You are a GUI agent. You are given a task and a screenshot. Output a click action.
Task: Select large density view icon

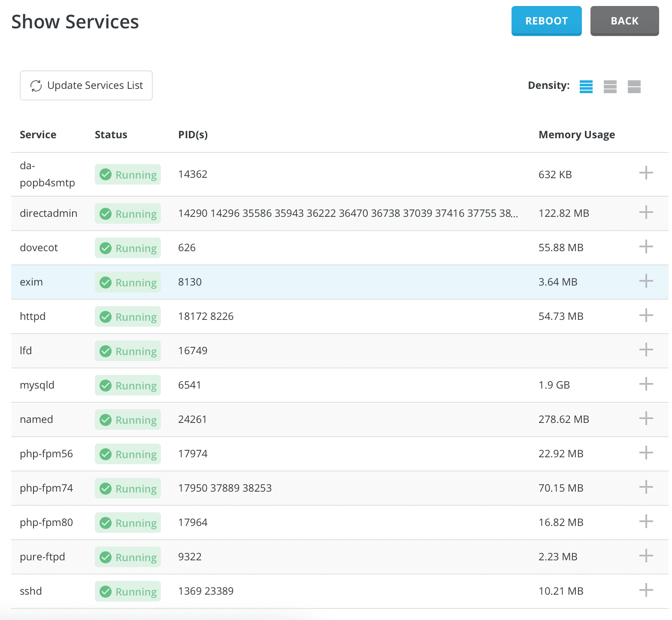click(x=634, y=86)
